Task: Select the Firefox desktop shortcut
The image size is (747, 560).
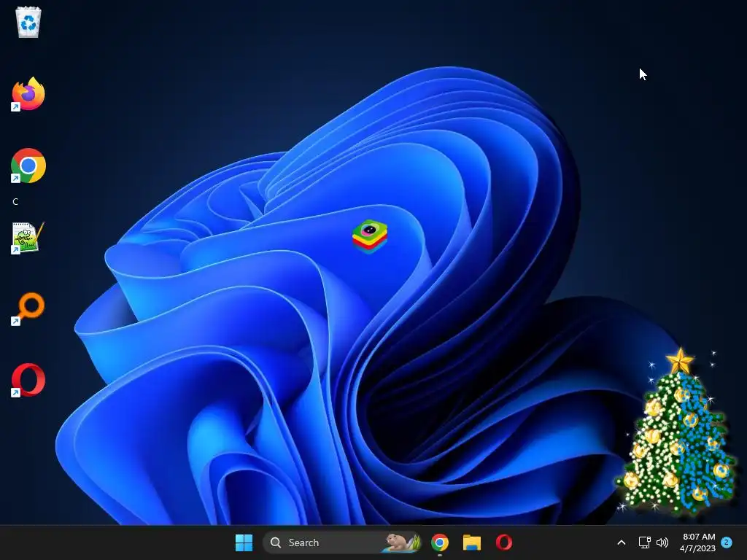Action: click(28, 94)
